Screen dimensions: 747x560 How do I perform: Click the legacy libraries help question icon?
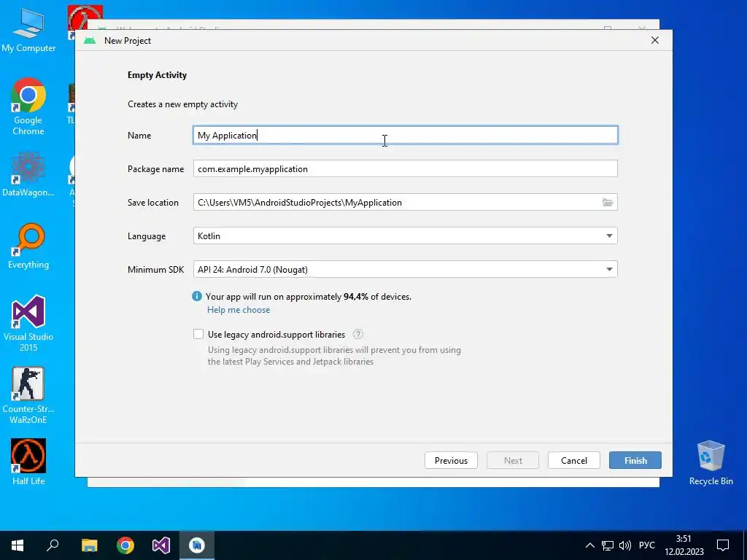point(357,334)
